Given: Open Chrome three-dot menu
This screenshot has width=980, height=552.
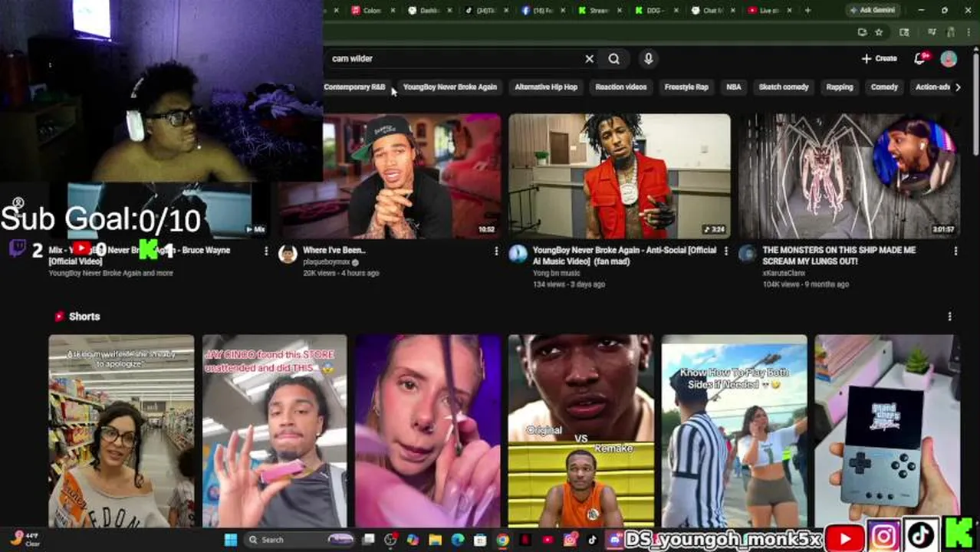Looking at the screenshot, I should coord(969,32).
